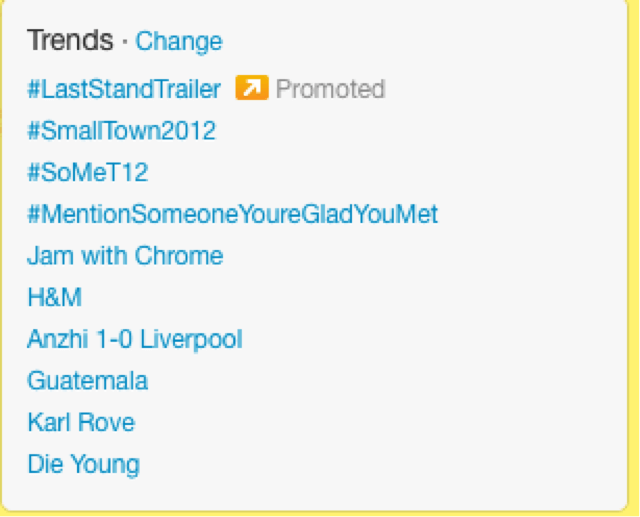Open the trend mentioning Chrome
This screenshot has height=517, width=640.
coord(125,255)
